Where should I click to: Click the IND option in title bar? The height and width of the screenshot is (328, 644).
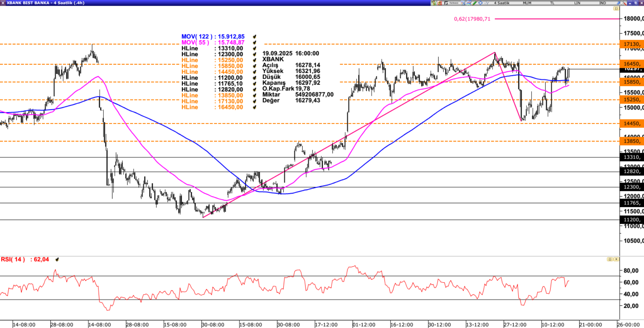(603, 3)
